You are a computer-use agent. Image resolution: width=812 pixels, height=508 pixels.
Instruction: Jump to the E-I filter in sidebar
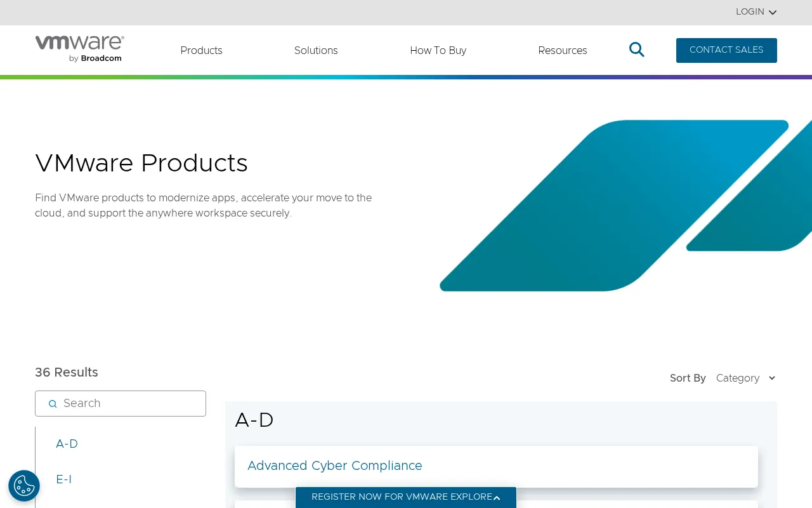pyautogui.click(x=63, y=479)
